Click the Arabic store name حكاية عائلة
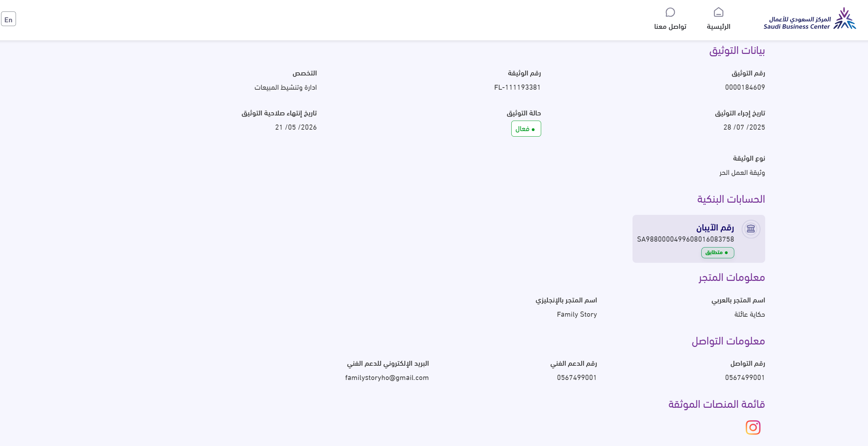Viewport: 868px width, 446px height. point(749,315)
